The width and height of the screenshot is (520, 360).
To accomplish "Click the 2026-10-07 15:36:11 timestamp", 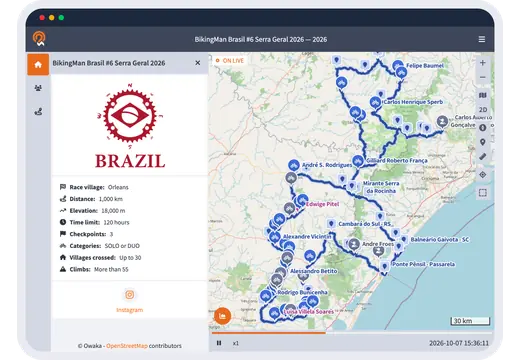I will point(459,343).
